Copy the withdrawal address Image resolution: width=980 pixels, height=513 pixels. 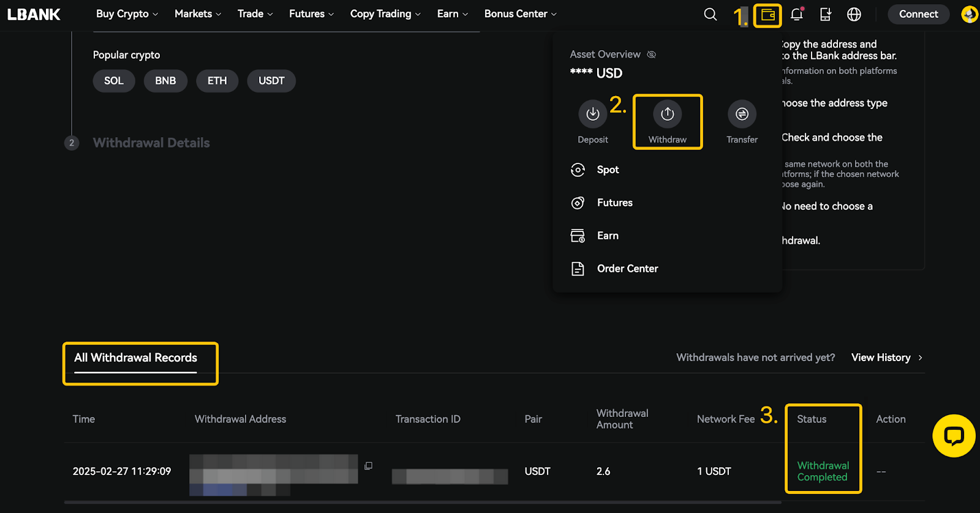click(x=368, y=466)
